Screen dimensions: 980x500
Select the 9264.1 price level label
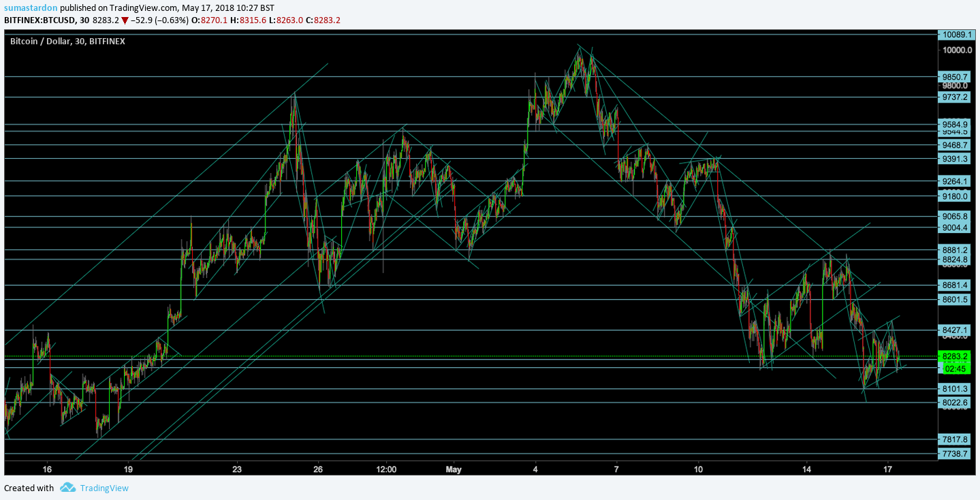coord(954,181)
